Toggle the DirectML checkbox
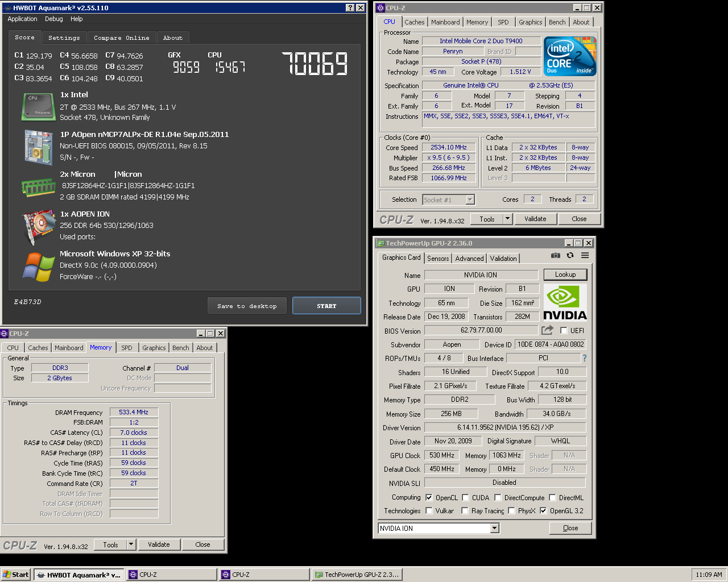 point(552,497)
